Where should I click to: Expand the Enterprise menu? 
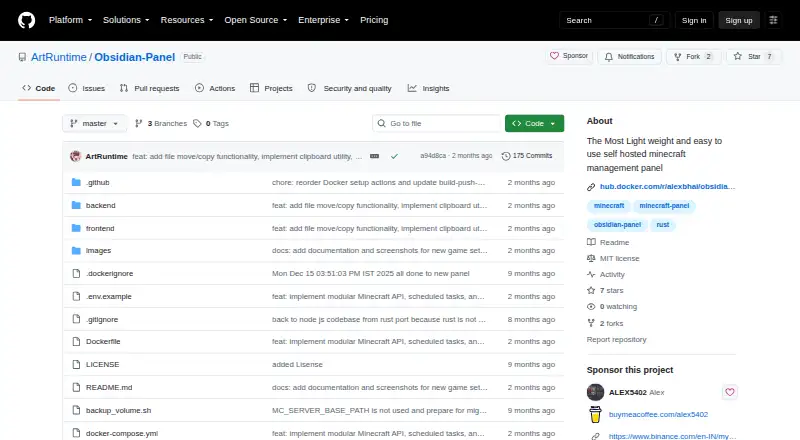323,20
